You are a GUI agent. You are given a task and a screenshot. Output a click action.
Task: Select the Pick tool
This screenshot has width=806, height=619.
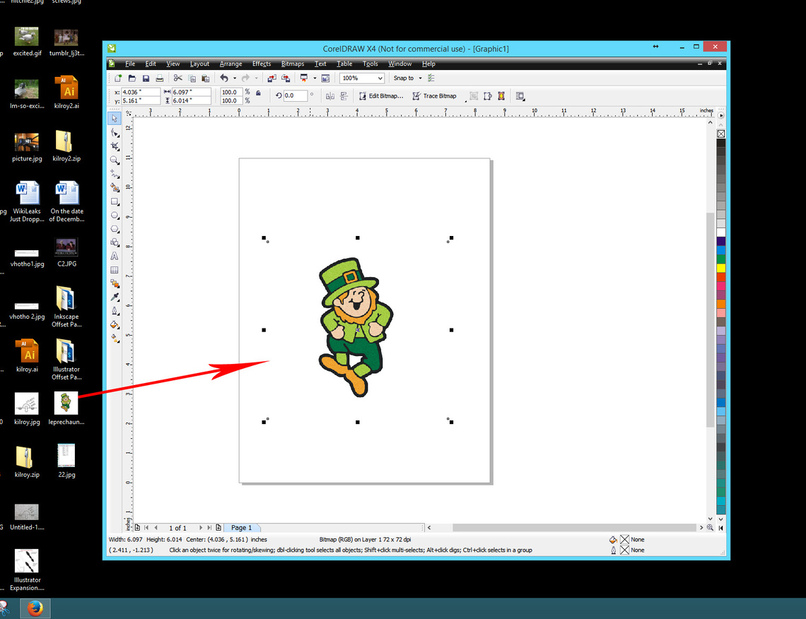(x=116, y=118)
